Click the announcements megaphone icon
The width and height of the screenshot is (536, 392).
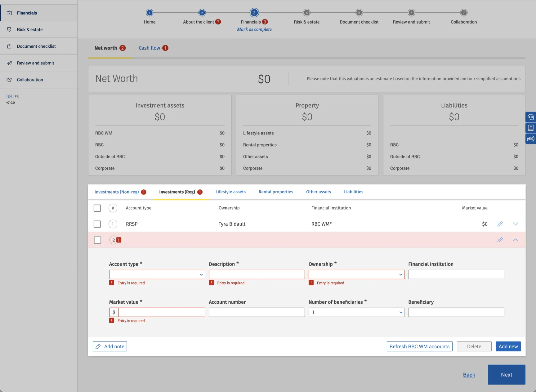coord(530,139)
